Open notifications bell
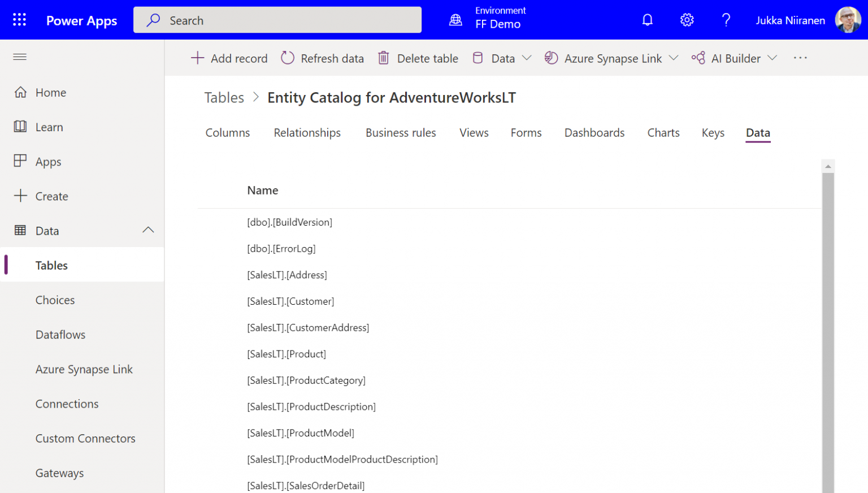Image resolution: width=868 pixels, height=493 pixels. (648, 20)
